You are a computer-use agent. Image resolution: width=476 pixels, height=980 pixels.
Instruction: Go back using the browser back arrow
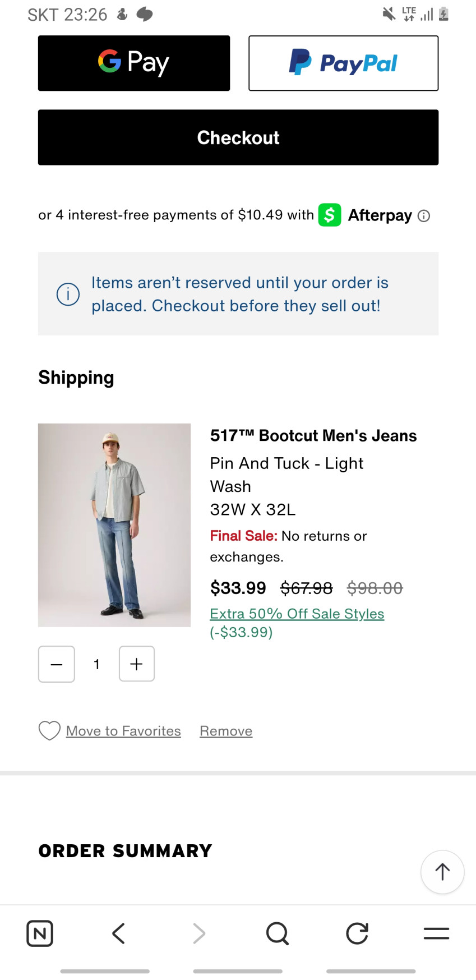(x=118, y=933)
